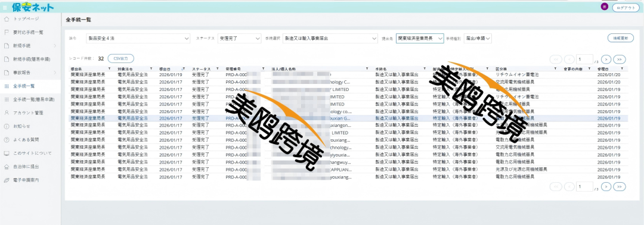Open the filter icon on 受理日 column
This screenshot has height=225, width=644.
[622, 68]
